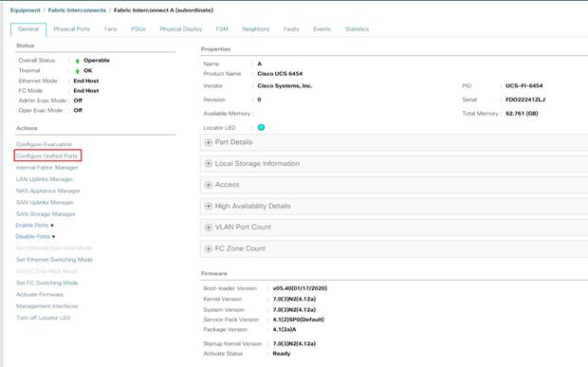Image resolution: width=588 pixels, height=367 pixels.
Task: Open Management Interfaces action
Action: click(x=47, y=306)
